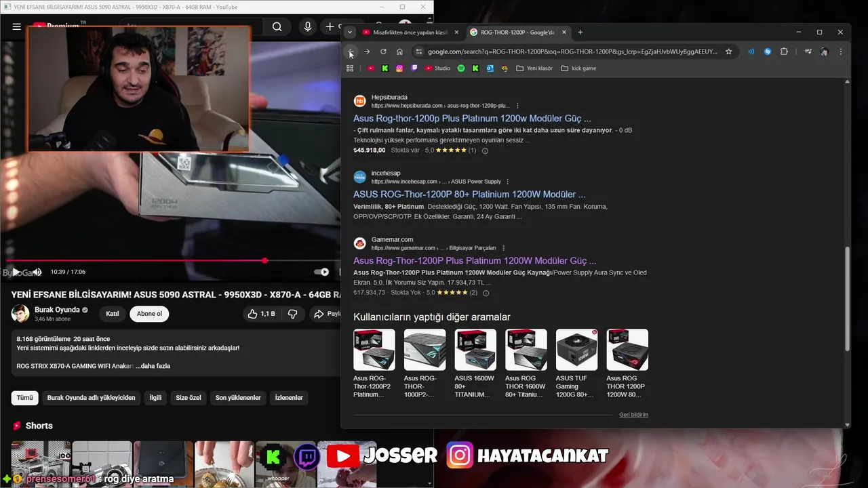Dislike the YouTube video
The image size is (868, 488).
tap(292, 314)
